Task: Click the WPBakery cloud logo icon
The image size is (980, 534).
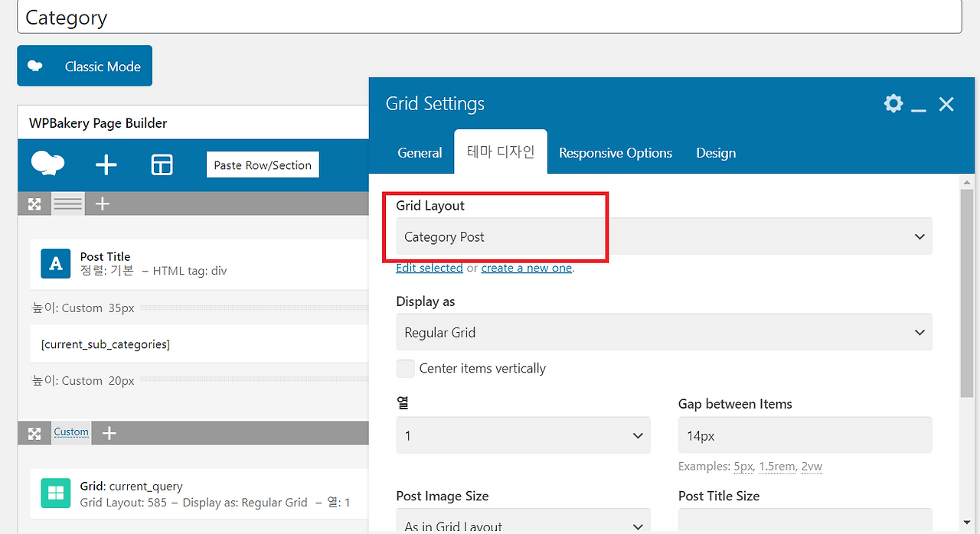Action: (x=47, y=164)
